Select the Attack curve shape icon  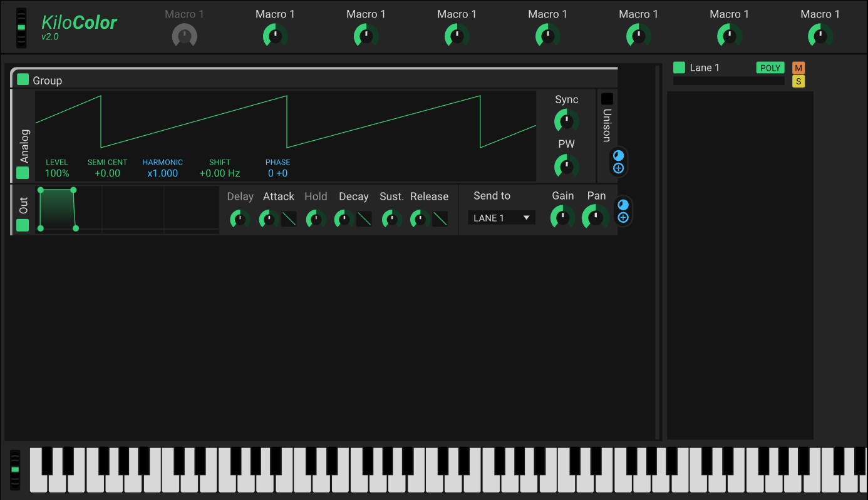point(289,219)
